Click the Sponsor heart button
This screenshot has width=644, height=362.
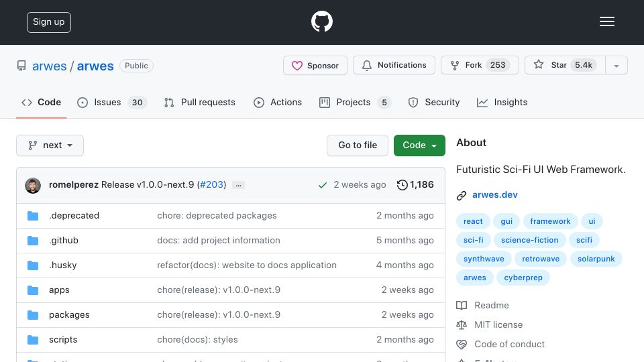[x=315, y=65]
